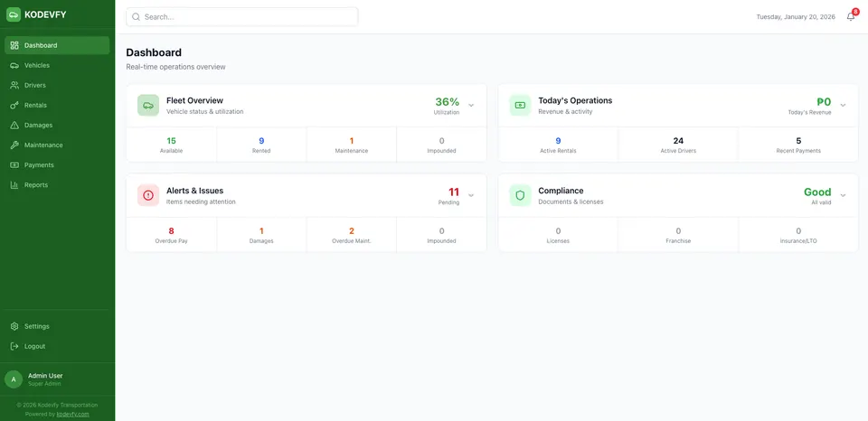Expand the Today's Operations card chevron
868x421 pixels.
point(843,105)
